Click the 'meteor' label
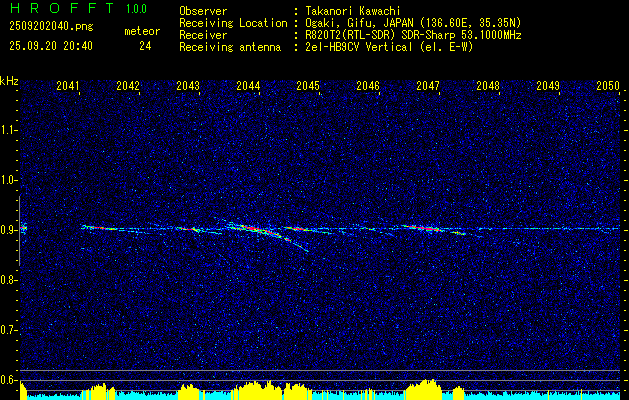This screenshot has height=400, width=629. click(x=142, y=31)
